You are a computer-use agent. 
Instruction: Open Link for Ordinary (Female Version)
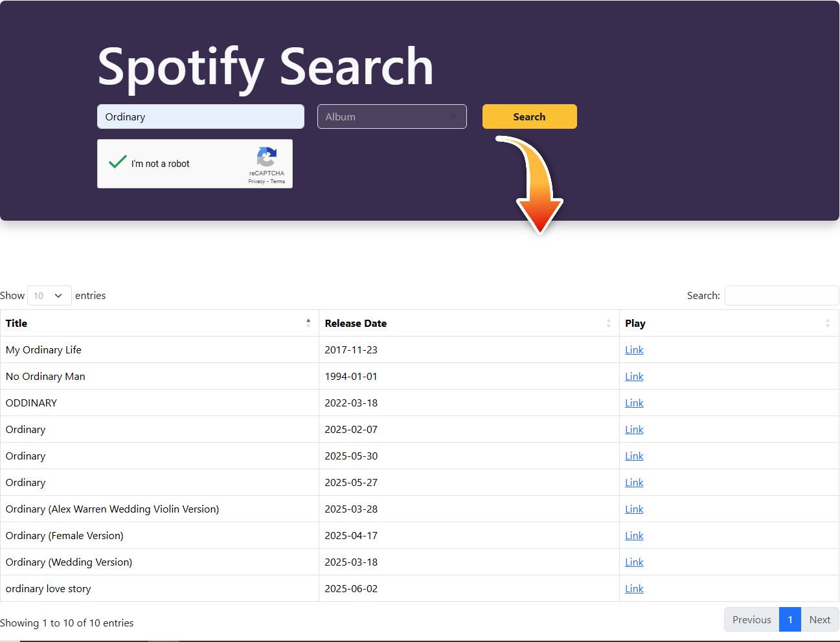pyautogui.click(x=634, y=535)
